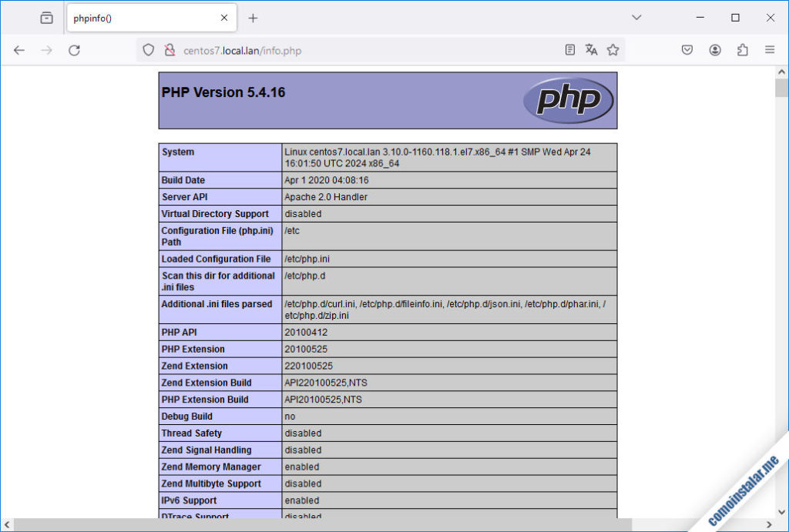789x532 pixels.
Task: Minimize the Firefox window
Action: 700,18
